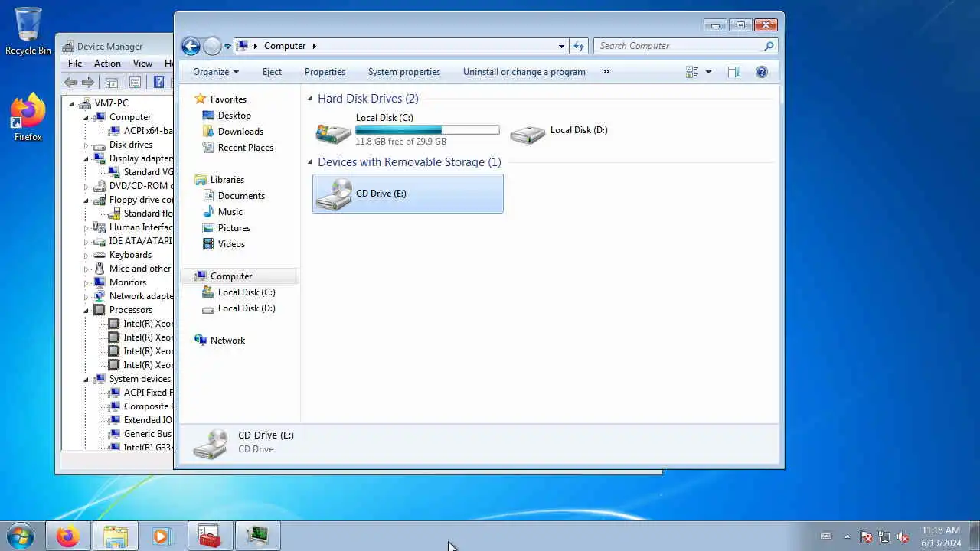Click Uninstall or change a program
Image resolution: width=980 pixels, height=551 pixels.
point(524,72)
